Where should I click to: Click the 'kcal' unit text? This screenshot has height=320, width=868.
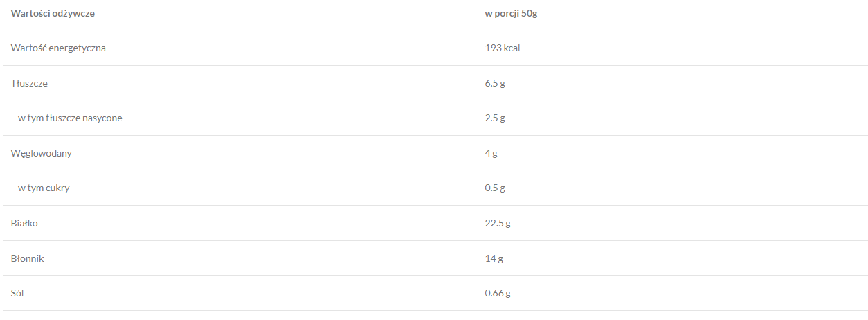512,48
